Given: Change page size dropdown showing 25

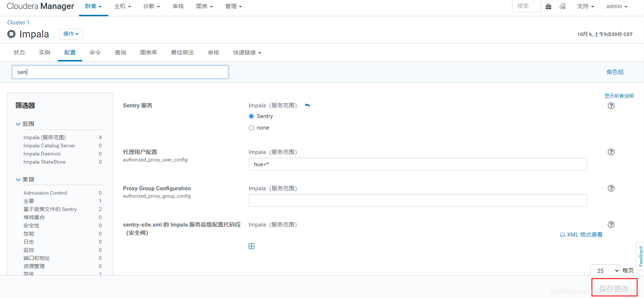Looking at the screenshot, I should point(605,271).
